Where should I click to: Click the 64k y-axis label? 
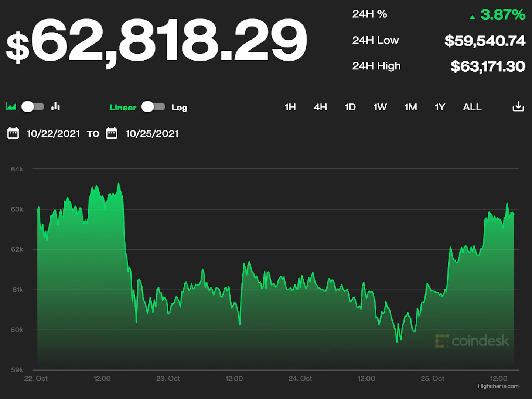tap(17, 169)
